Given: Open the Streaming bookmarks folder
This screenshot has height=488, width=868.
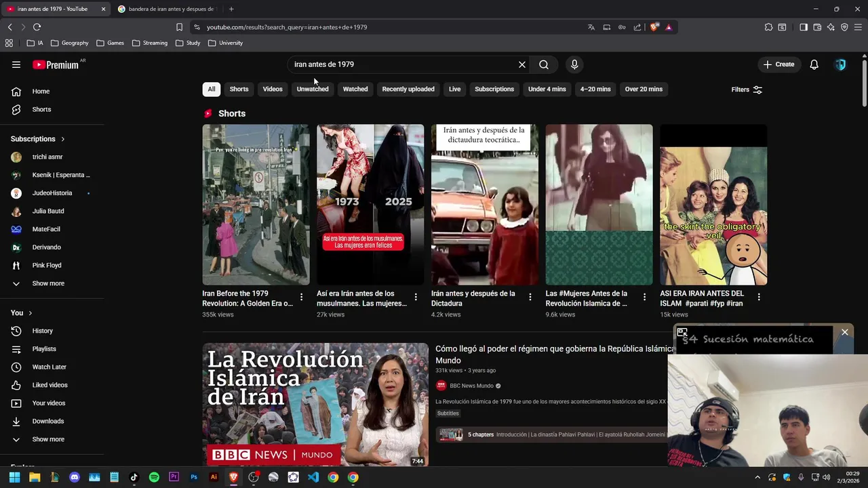Looking at the screenshot, I should pos(150,43).
